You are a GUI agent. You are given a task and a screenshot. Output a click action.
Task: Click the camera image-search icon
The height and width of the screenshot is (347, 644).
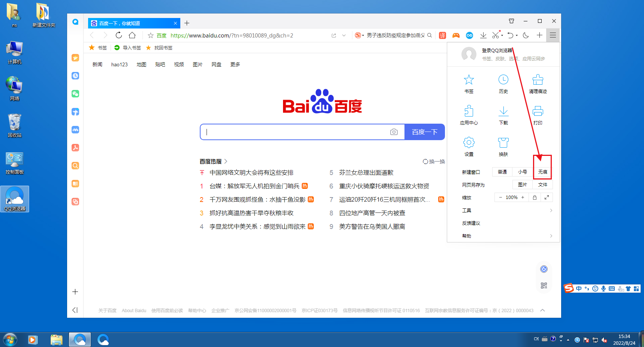click(394, 132)
